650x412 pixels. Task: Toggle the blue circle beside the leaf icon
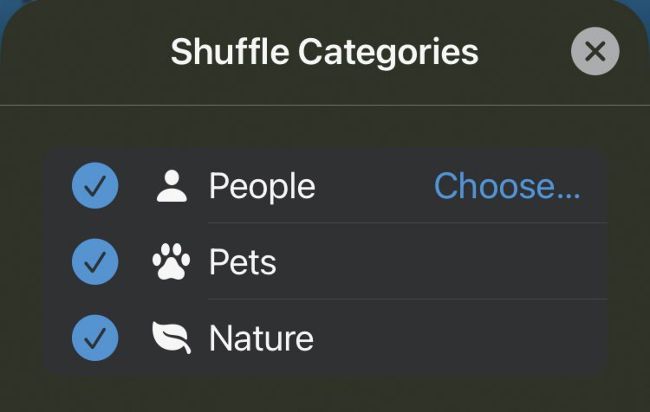[x=95, y=338]
